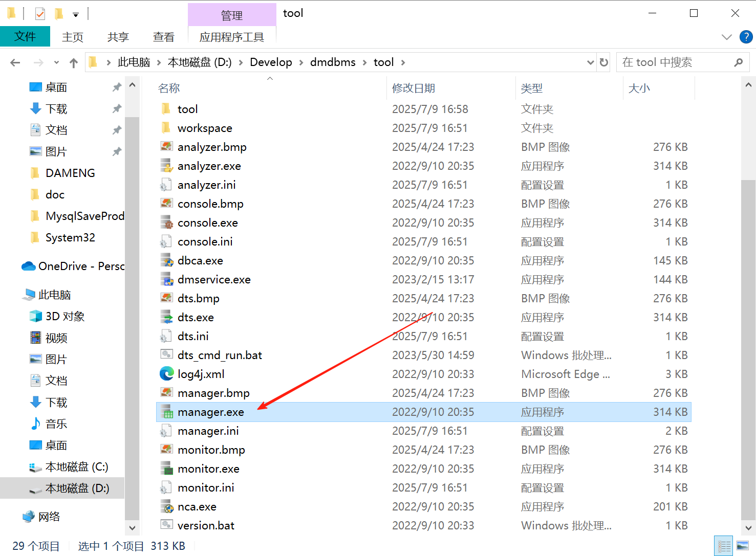756x556 pixels.
Task: Open recent locations dropdown arrow
Action: tap(56, 62)
